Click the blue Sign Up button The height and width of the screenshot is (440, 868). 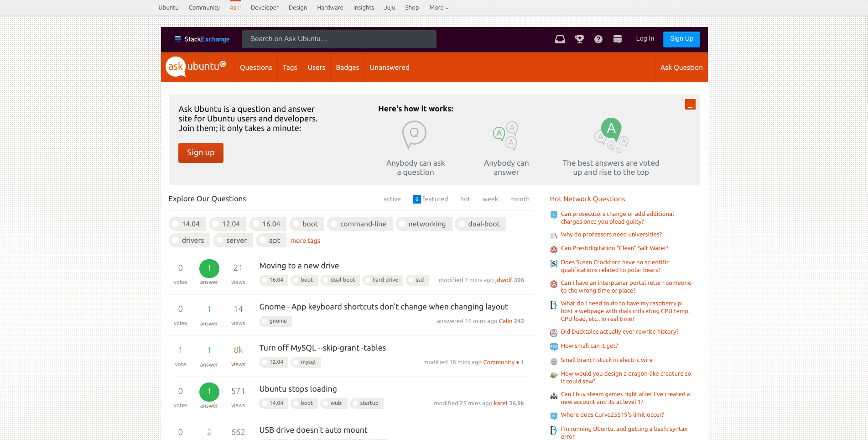(x=681, y=39)
